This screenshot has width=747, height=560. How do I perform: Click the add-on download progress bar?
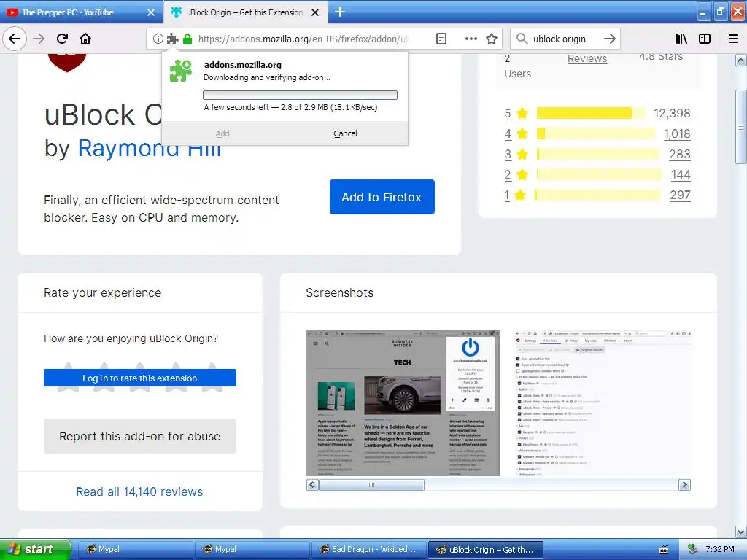pos(300,96)
